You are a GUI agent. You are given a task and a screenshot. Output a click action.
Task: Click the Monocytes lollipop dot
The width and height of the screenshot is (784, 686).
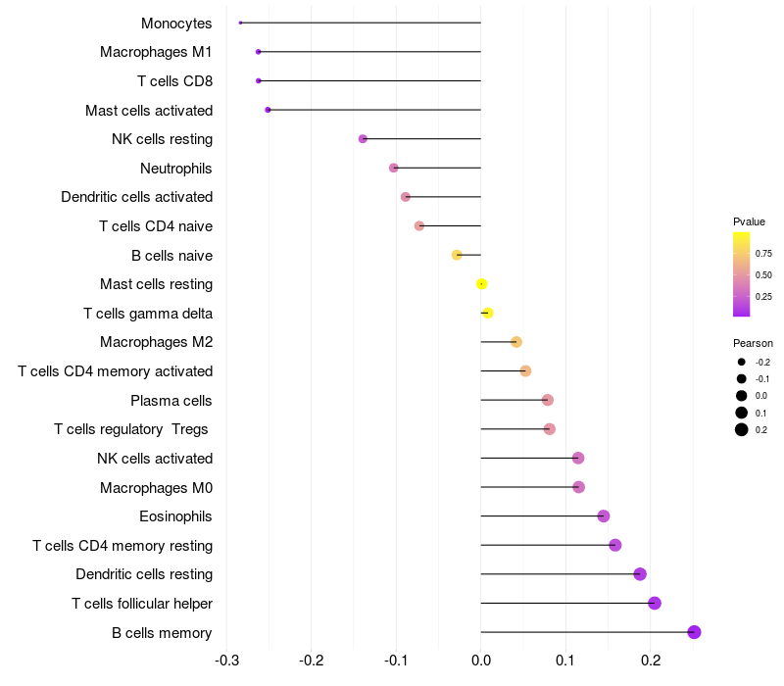click(240, 23)
